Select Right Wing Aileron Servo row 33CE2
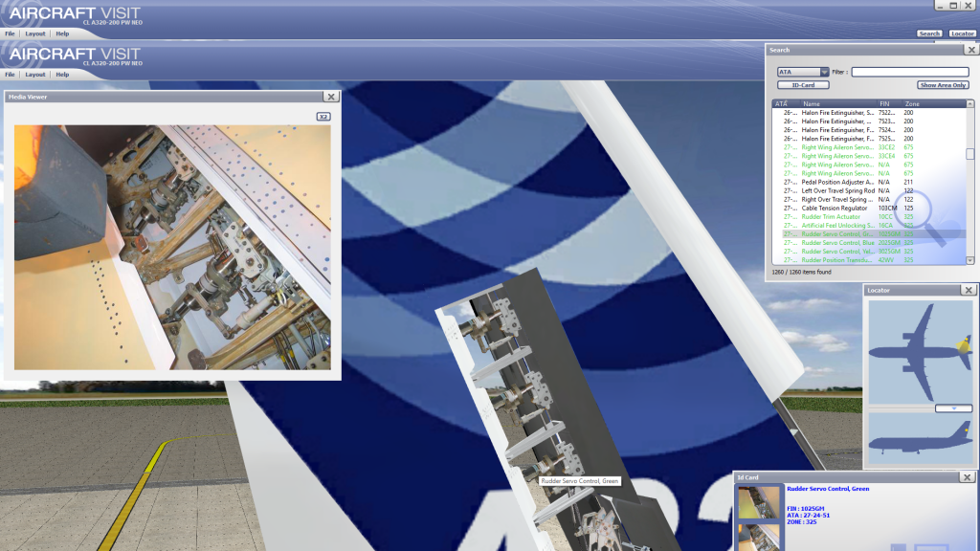The height and width of the screenshot is (551, 980). (x=870, y=147)
